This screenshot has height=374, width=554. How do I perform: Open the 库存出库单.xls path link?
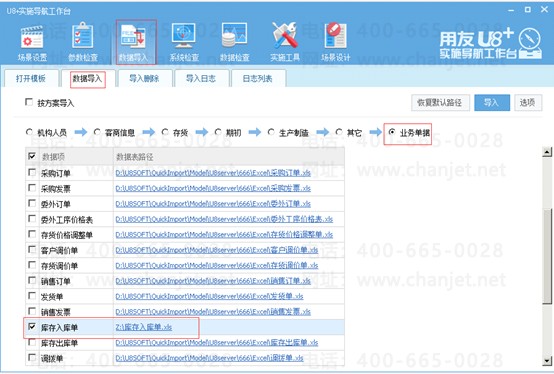(217, 343)
